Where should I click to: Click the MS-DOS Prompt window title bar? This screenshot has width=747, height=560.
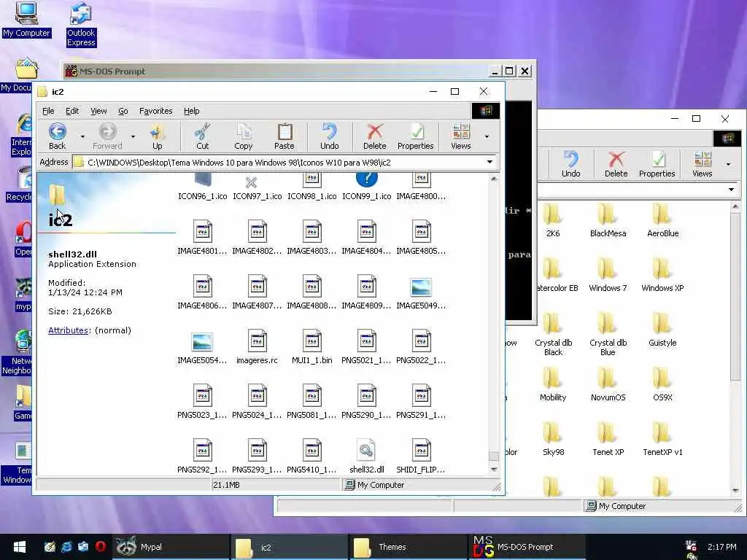(x=276, y=71)
